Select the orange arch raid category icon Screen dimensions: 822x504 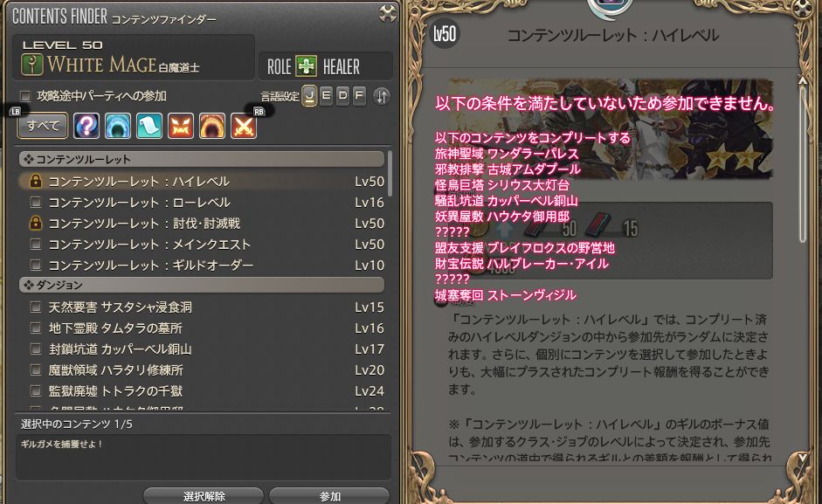(x=212, y=126)
